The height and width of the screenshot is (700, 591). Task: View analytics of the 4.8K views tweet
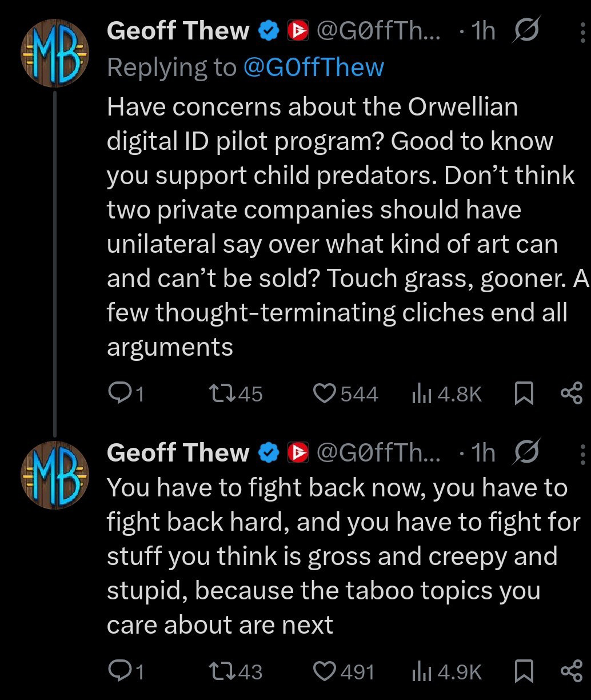pos(421,393)
